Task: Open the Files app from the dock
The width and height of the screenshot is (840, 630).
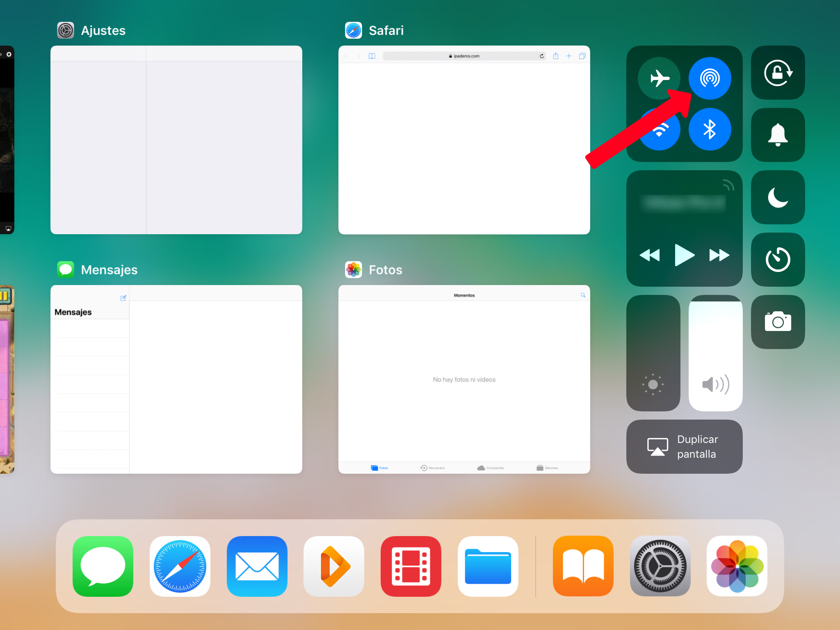Action: pyautogui.click(x=488, y=566)
